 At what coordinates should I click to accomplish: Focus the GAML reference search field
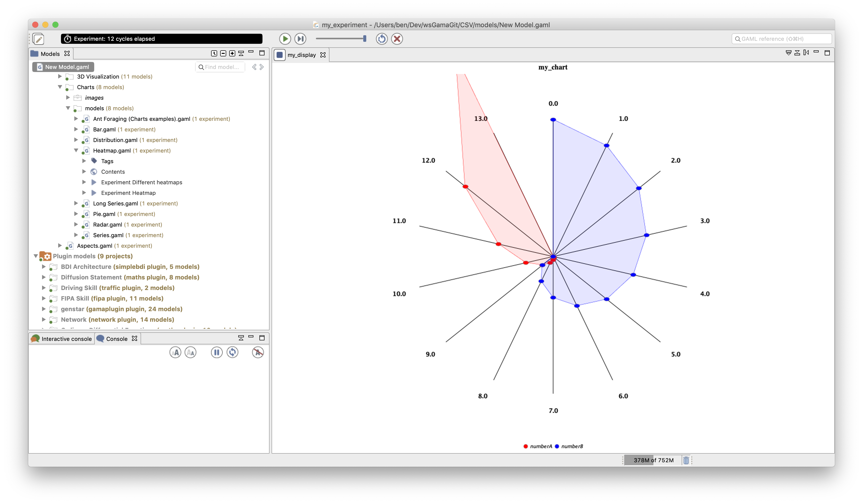click(781, 39)
